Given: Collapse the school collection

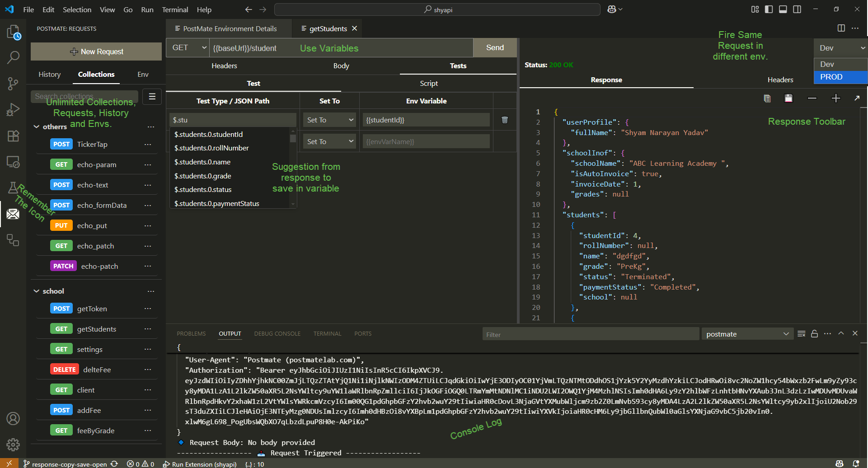Looking at the screenshot, I should click(x=37, y=291).
